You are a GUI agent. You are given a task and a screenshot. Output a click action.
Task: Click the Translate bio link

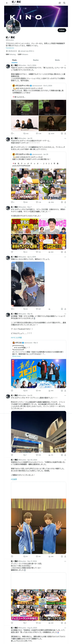(x=10, y=48)
